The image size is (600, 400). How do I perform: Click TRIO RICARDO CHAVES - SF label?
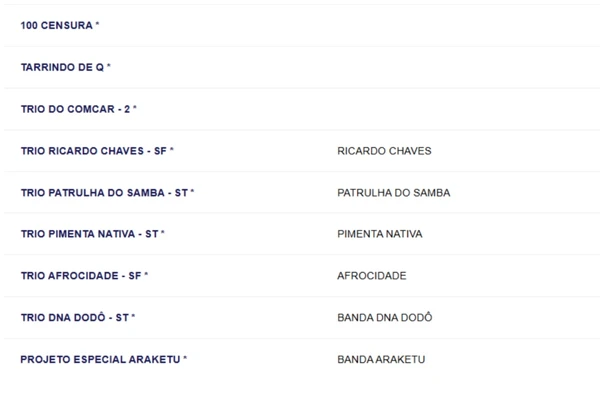click(x=93, y=151)
